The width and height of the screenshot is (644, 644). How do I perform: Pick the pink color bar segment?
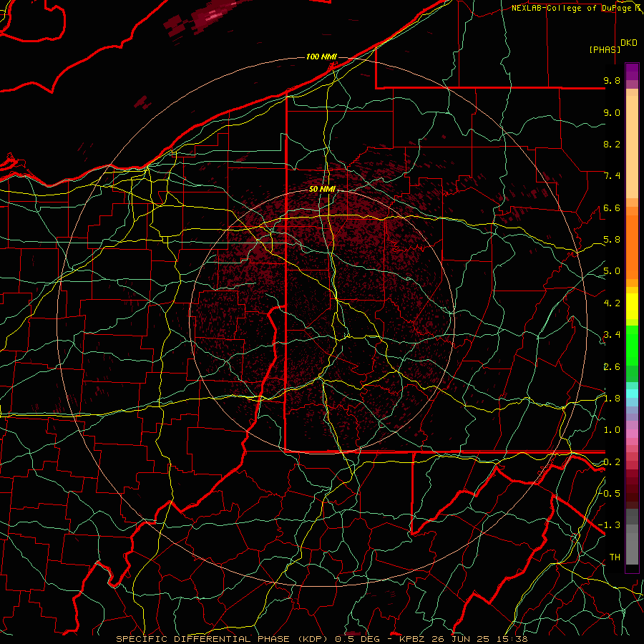[632, 434]
